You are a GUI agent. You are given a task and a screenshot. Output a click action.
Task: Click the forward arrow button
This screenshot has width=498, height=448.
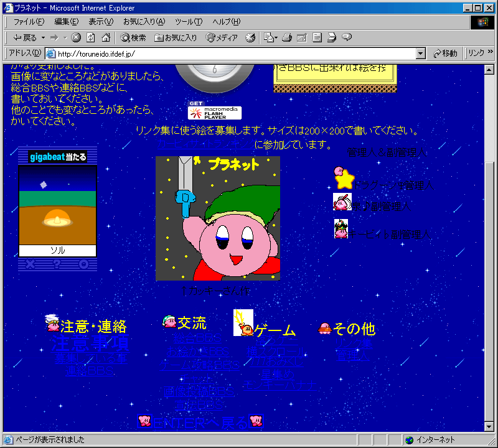click(54, 38)
